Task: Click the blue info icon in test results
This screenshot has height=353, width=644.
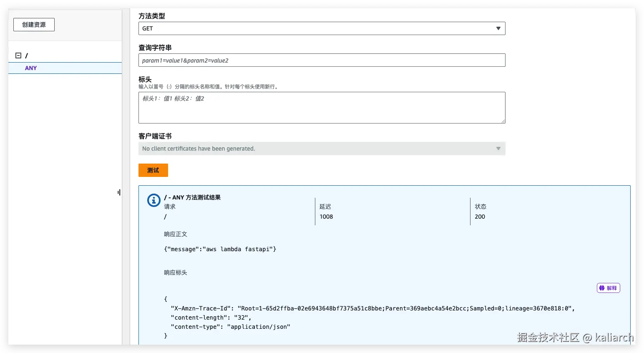Action: (154, 200)
